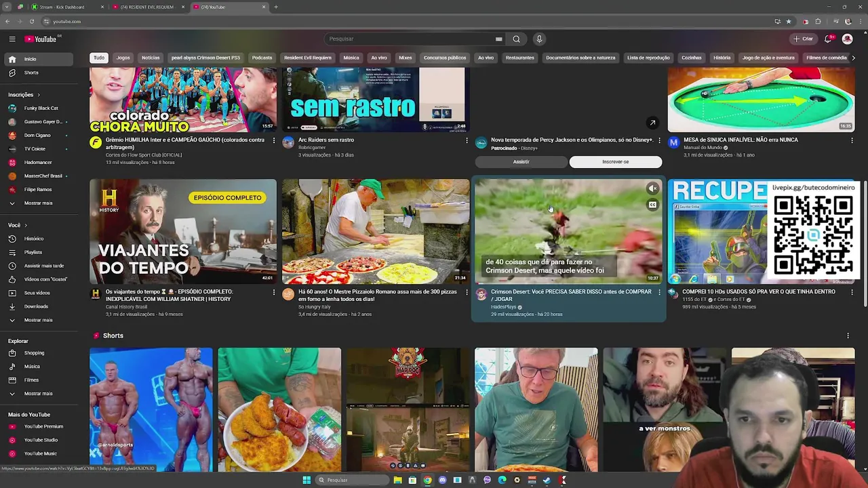Open Histórico in the sidebar
Viewport: 868px width, 488px height.
tap(38, 239)
